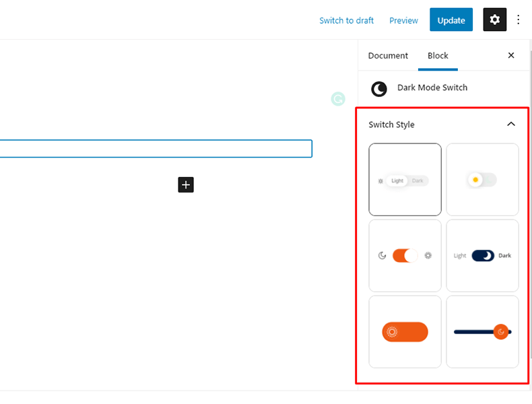Add a block with the plus icon
The image size is (532, 404).
186,184
